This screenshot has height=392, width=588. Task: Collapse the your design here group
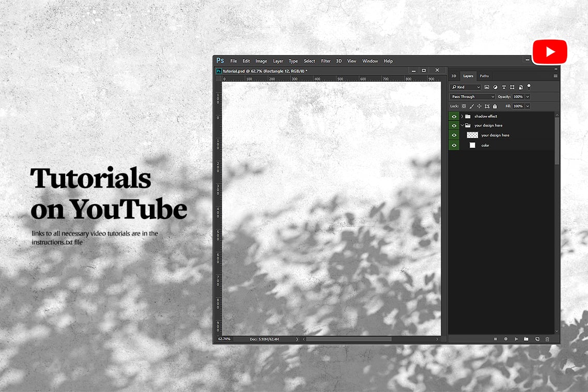[462, 126]
